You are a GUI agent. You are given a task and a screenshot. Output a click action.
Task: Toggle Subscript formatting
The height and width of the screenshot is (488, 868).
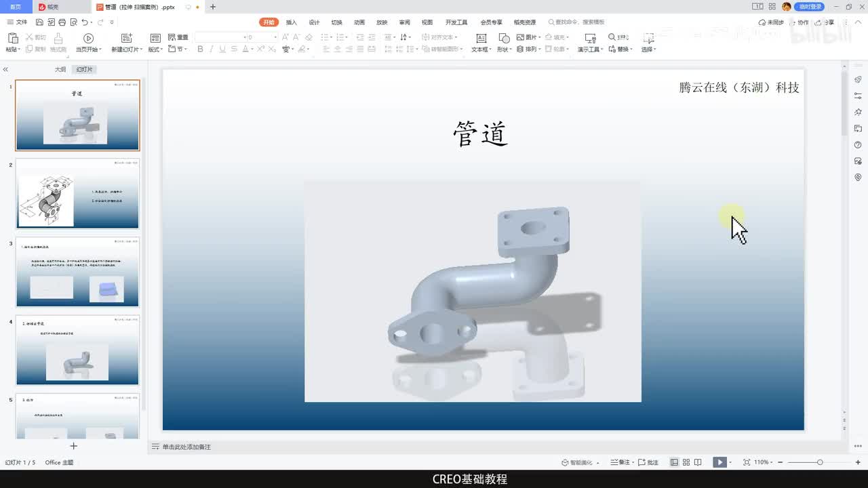[x=273, y=49]
